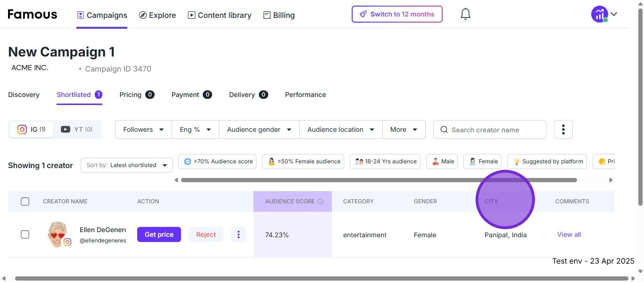Screen dimensions: 644x282
Task: Open the More filters dropdown
Action: (x=404, y=129)
